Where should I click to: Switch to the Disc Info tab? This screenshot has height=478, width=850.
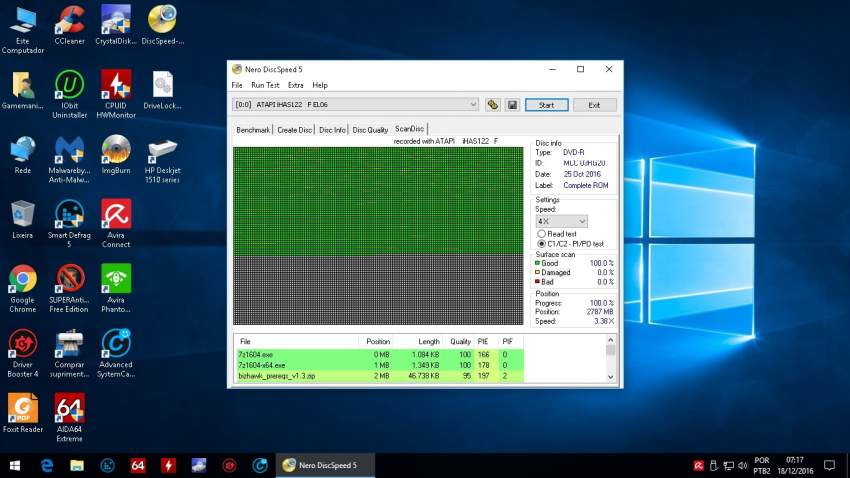coord(332,130)
